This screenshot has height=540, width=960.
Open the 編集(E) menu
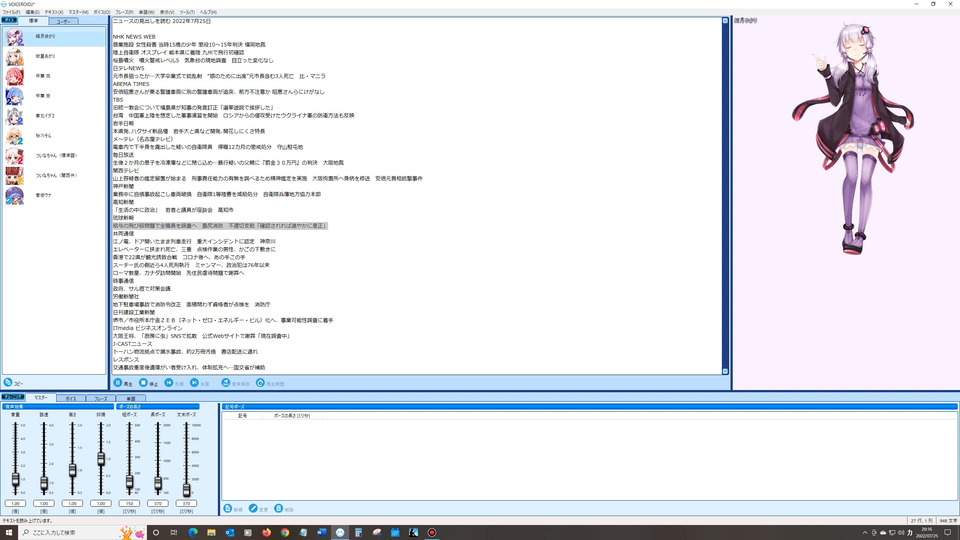(32, 12)
